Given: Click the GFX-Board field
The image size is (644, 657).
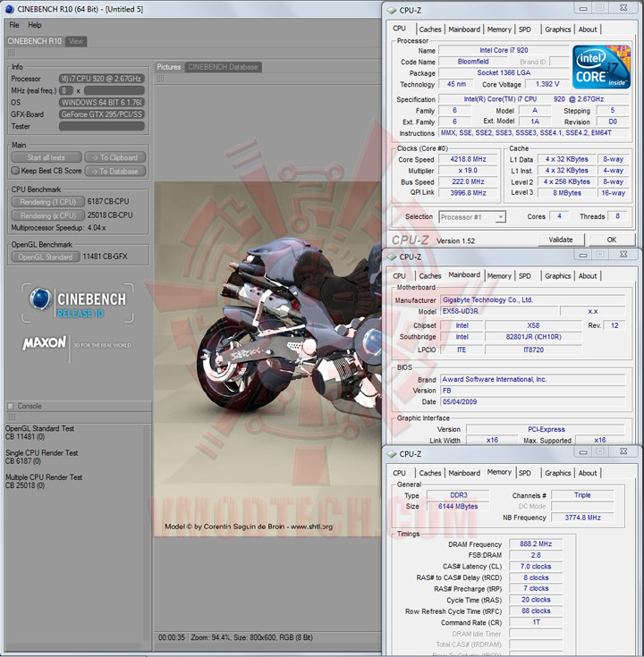Looking at the screenshot, I should click(x=101, y=114).
